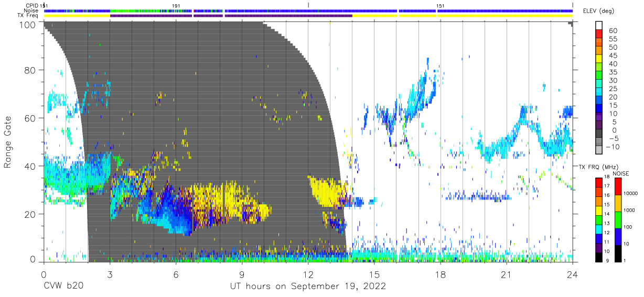
Task: Click the '3' tick on the UT hours axis
Action: pyautogui.click(x=110, y=274)
